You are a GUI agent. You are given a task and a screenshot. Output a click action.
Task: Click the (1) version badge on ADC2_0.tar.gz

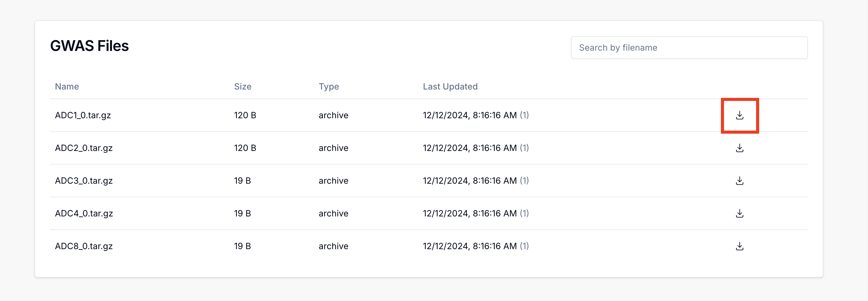click(524, 148)
